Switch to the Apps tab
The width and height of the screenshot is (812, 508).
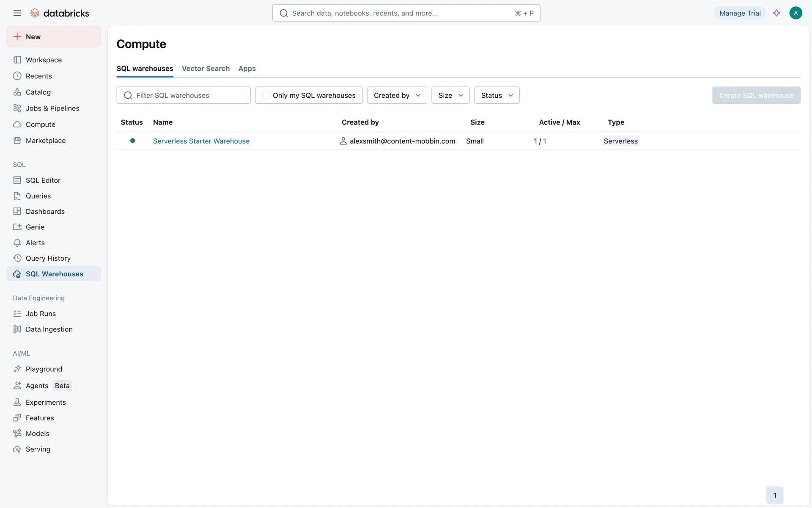coord(247,69)
